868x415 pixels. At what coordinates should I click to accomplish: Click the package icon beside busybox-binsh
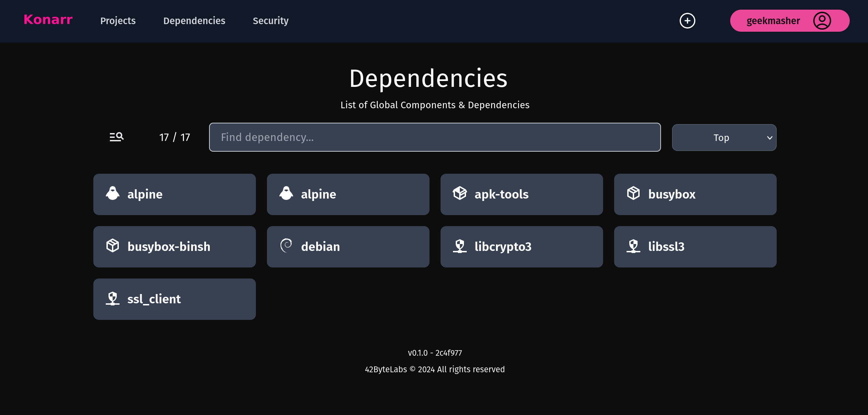pyautogui.click(x=113, y=246)
